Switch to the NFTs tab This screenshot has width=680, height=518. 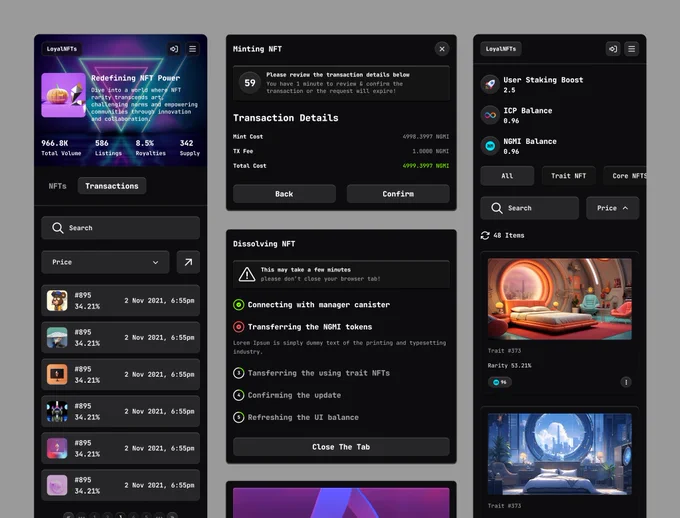click(58, 186)
